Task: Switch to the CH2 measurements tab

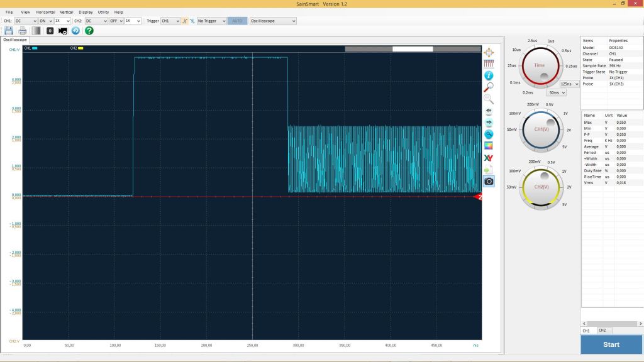Action: point(602,331)
